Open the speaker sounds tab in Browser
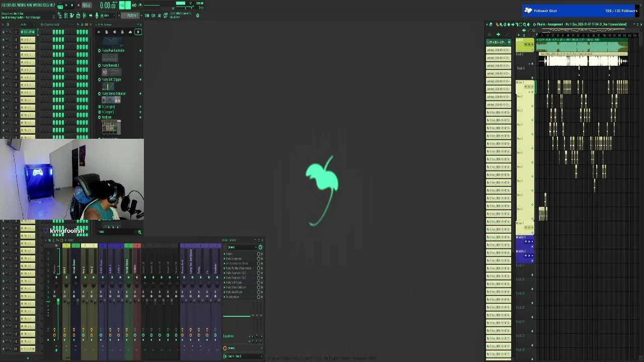This screenshot has width=644, height=362. (x=114, y=32)
